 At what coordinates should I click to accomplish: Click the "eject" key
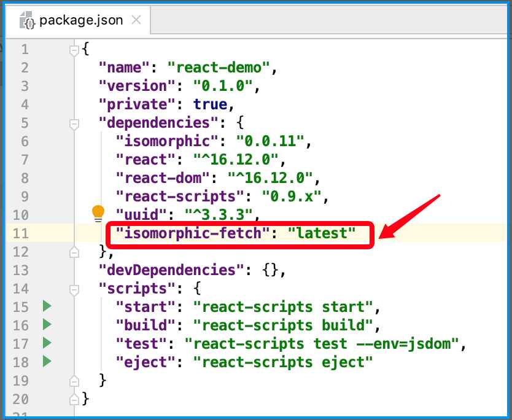click(x=145, y=362)
